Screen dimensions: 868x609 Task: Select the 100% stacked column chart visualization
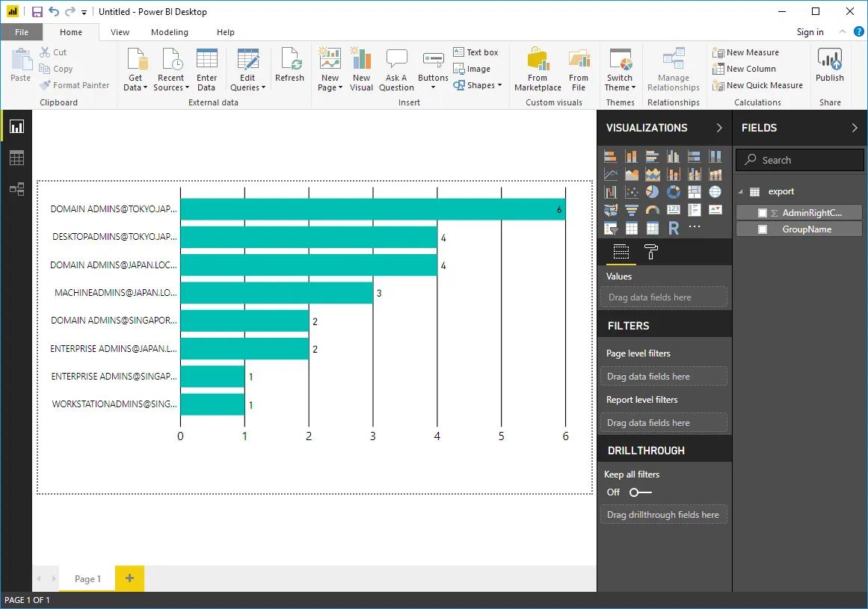[715, 156]
